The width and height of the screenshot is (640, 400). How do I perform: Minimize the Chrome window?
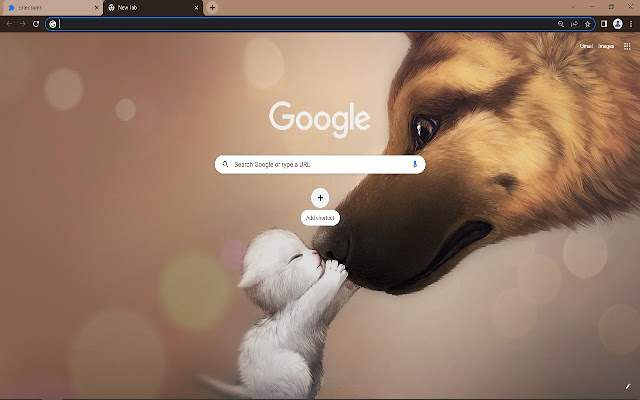click(x=592, y=7)
